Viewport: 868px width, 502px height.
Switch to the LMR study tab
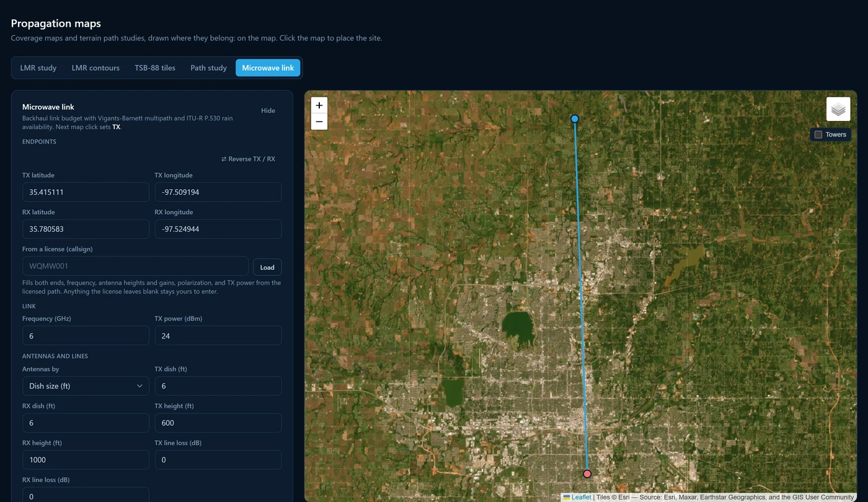pos(38,68)
